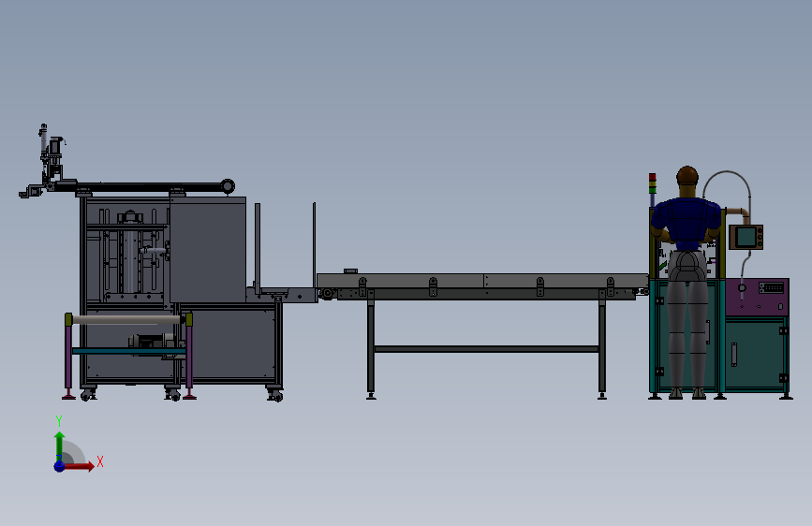Select the digital display on the purple control box
812x526 pixels.
pyautogui.click(x=771, y=287)
